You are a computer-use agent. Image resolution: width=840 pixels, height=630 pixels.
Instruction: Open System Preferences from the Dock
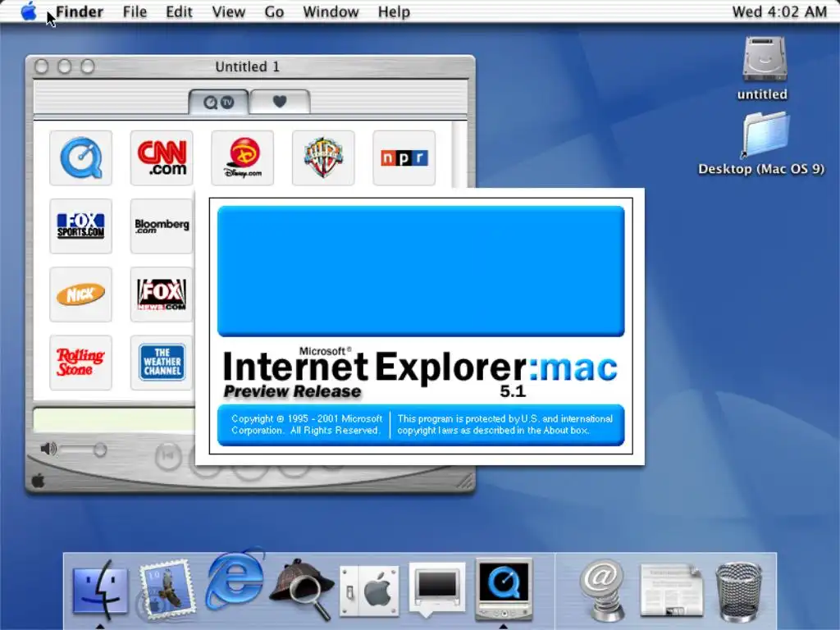[x=370, y=591]
